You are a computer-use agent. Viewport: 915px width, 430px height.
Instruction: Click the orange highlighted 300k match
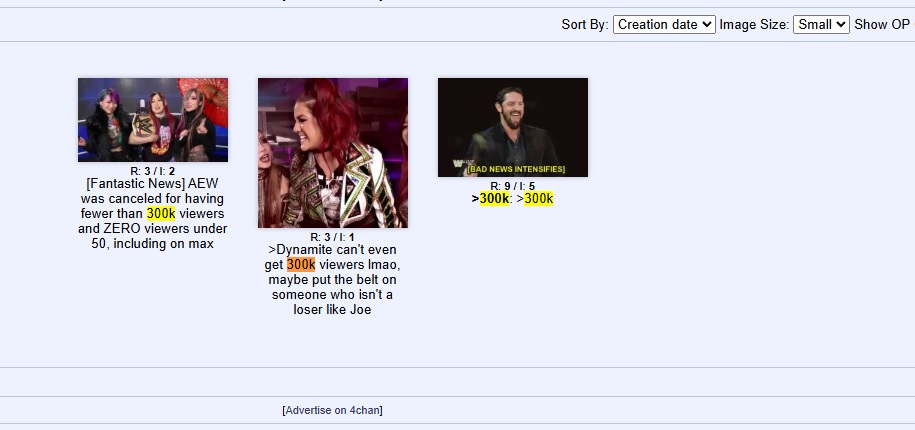click(301, 265)
